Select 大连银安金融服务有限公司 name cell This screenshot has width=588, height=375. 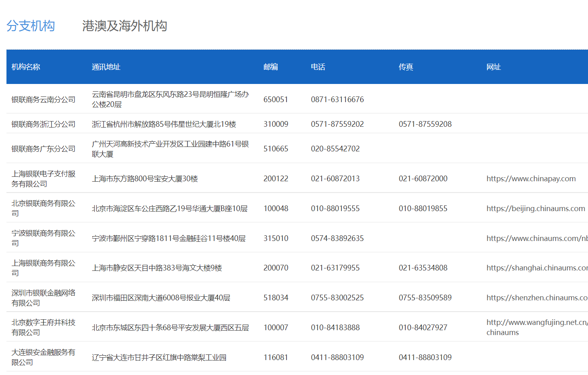pyautogui.click(x=43, y=357)
